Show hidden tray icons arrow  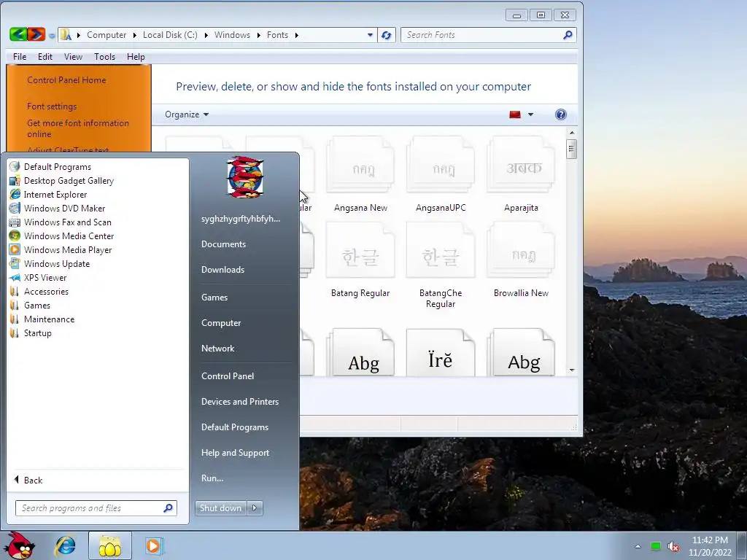pyautogui.click(x=638, y=546)
